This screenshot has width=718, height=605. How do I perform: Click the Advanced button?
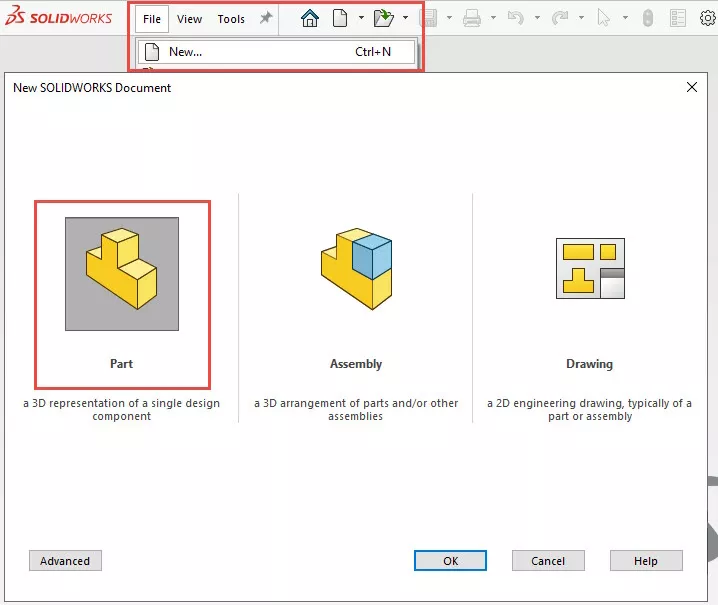click(x=65, y=561)
